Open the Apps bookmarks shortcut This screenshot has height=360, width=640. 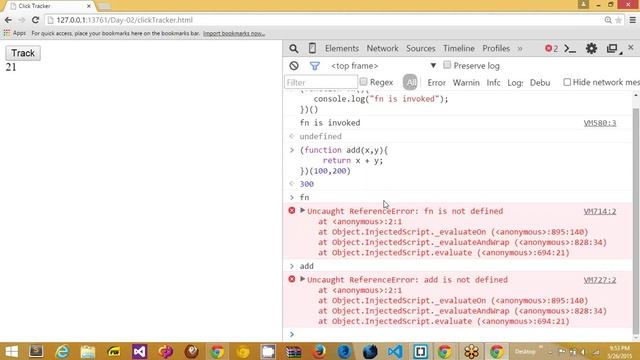(15, 33)
